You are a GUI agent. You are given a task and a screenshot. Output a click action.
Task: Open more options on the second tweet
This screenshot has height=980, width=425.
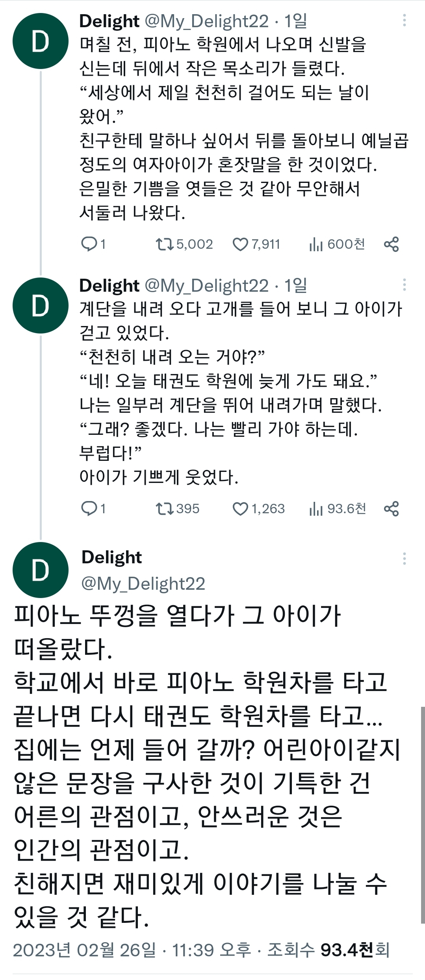tap(404, 285)
